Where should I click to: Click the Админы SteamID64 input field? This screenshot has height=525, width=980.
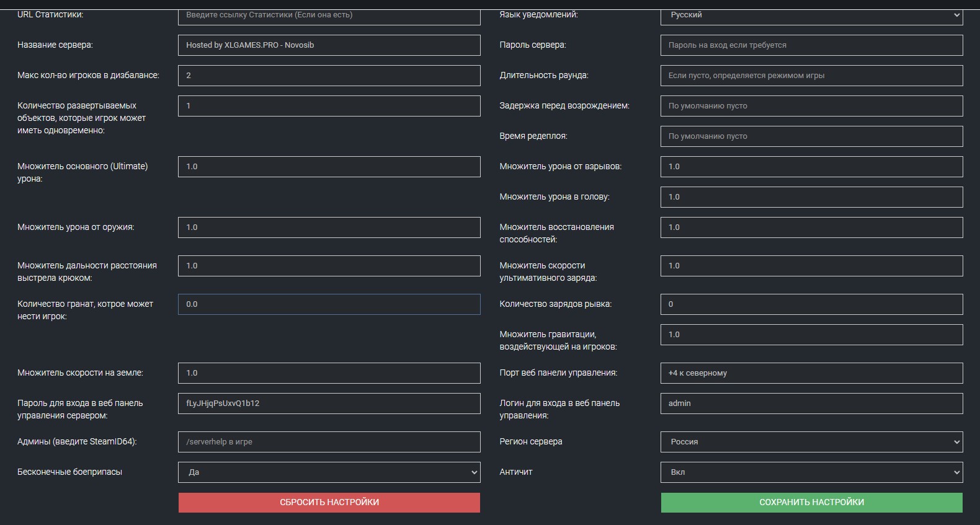pos(329,442)
